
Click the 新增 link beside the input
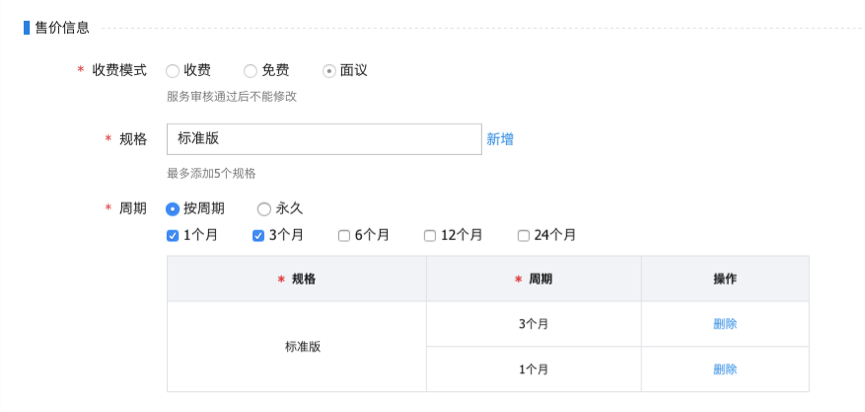[x=500, y=139]
